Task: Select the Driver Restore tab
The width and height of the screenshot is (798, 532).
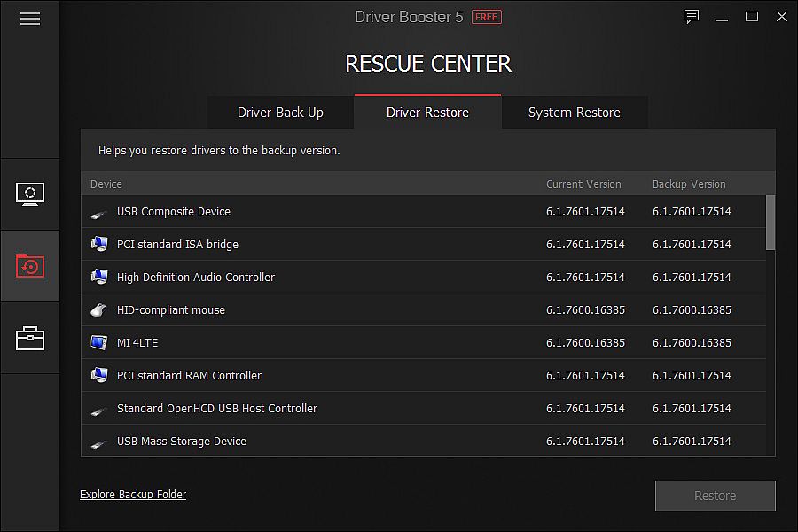Action: coord(427,112)
